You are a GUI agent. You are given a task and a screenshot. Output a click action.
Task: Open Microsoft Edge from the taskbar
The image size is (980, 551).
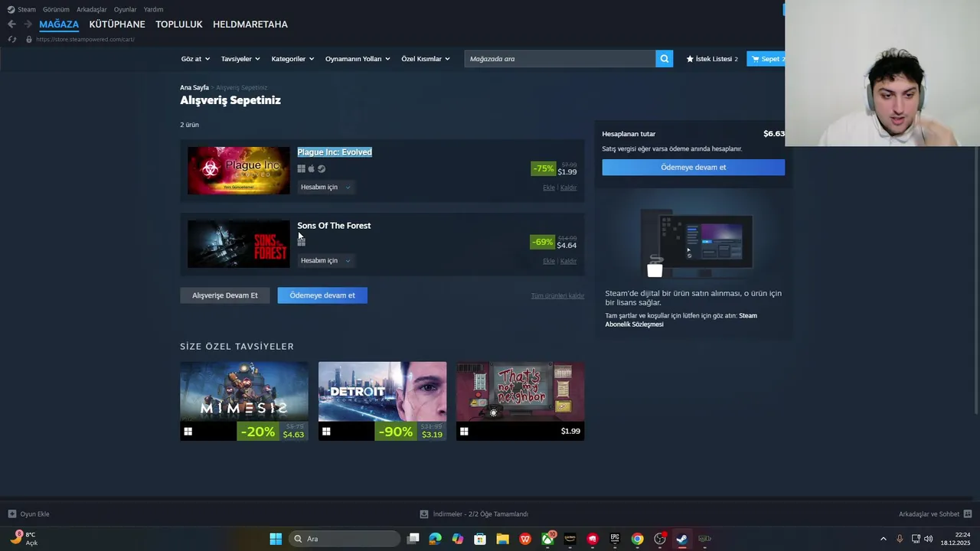(x=435, y=539)
